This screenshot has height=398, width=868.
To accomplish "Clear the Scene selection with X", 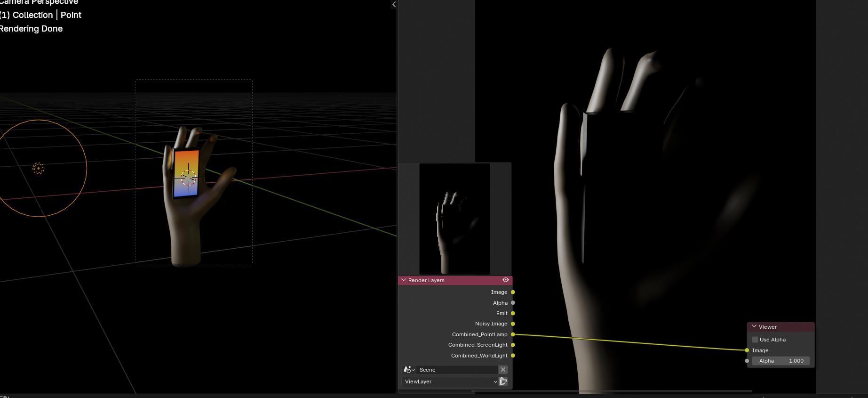I will [503, 370].
